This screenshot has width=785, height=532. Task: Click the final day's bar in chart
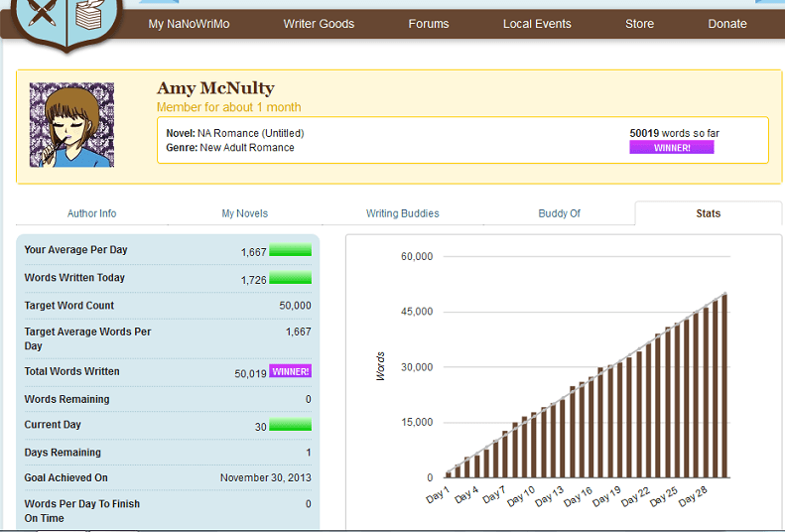(x=723, y=386)
